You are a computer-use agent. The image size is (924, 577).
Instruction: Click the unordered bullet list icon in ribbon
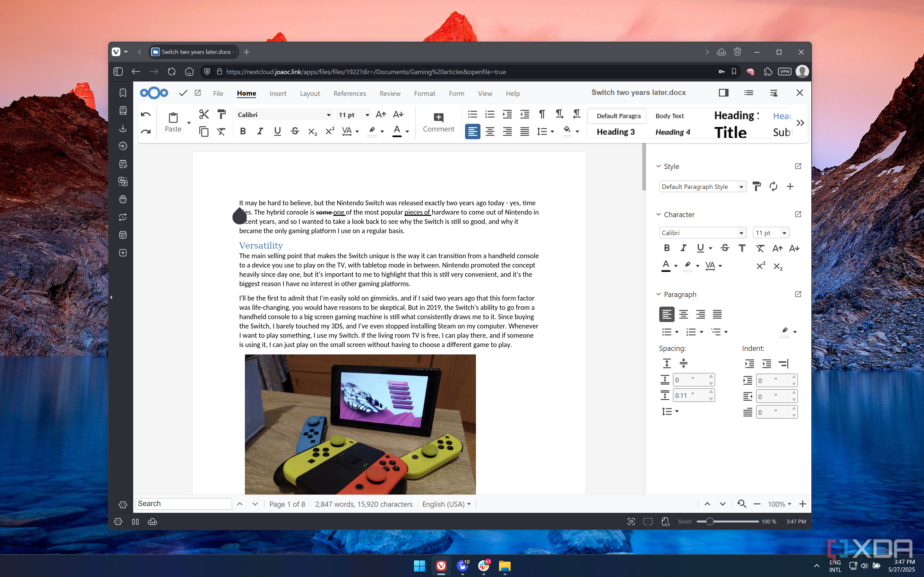(472, 114)
